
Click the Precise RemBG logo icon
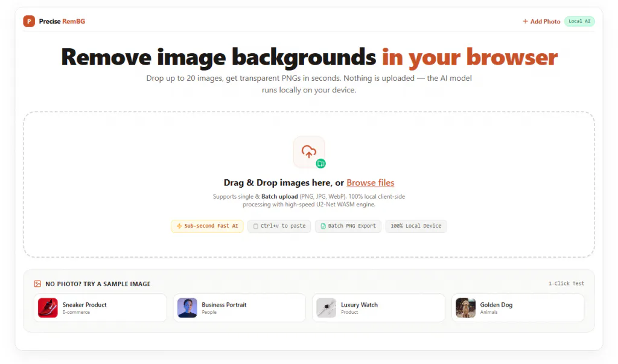pos(29,21)
